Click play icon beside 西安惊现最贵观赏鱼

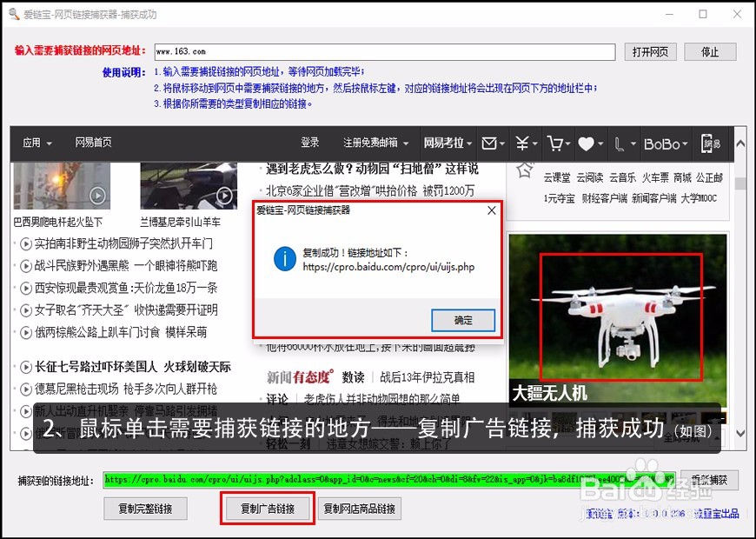(x=26, y=289)
